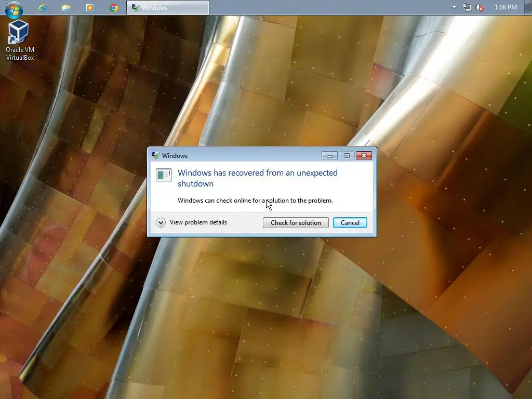Open Google Chrome from the taskbar
This screenshot has height=399, width=532.
coord(114,8)
